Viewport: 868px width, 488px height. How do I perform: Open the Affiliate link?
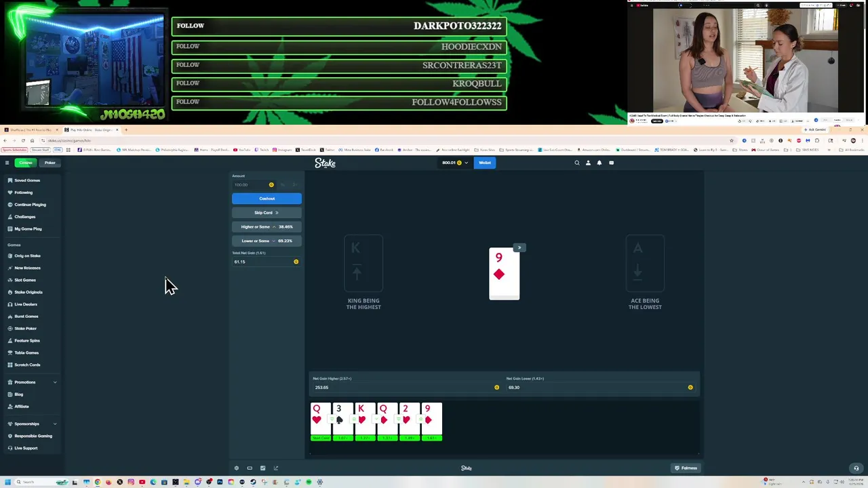tap(21, 407)
